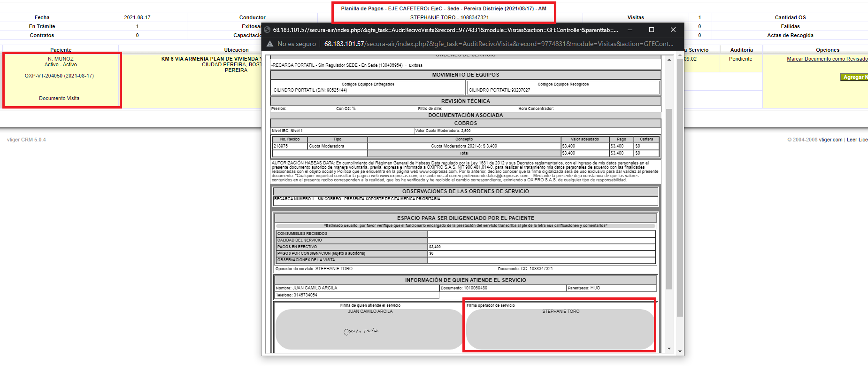This screenshot has width=868, height=366.
Task: Click the "REVISIÓN TÉCNICA" section header
Action: point(466,101)
